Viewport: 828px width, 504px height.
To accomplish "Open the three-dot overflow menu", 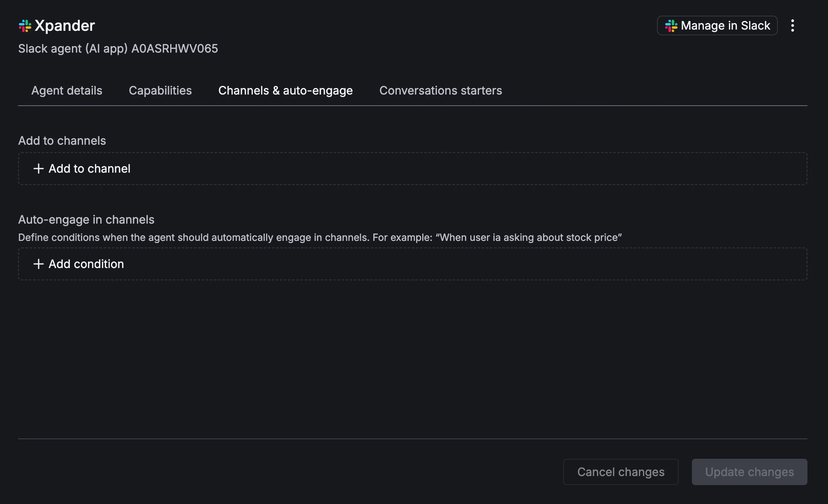I will (x=793, y=25).
